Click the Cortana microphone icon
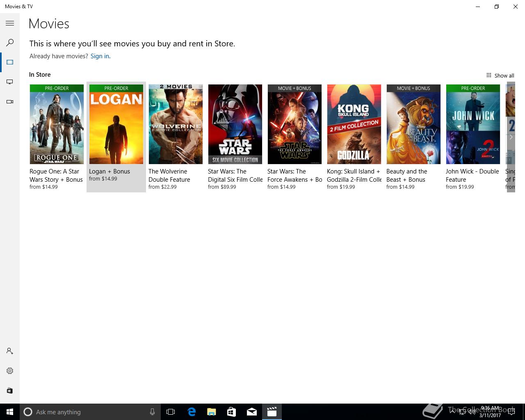The width and height of the screenshot is (525, 420). (152, 412)
